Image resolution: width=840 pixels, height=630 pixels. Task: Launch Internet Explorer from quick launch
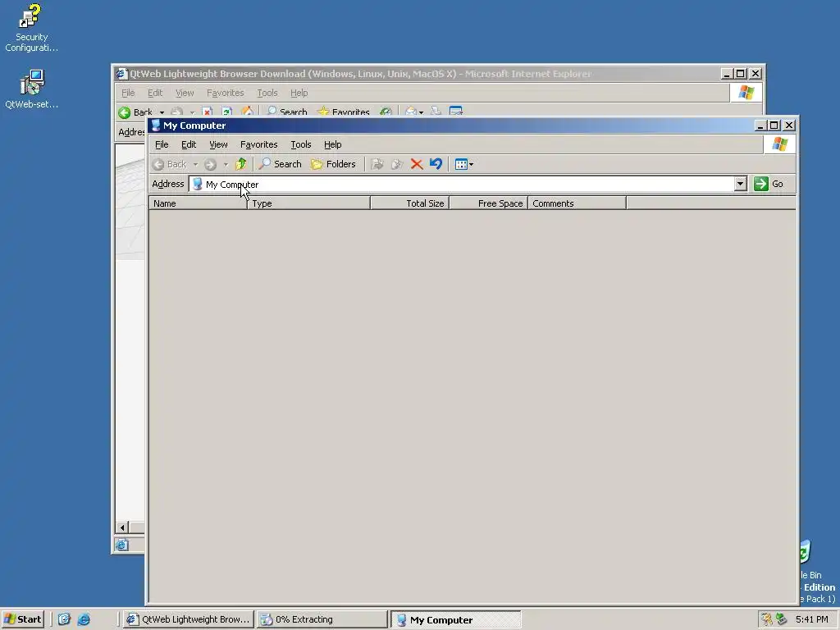84,619
